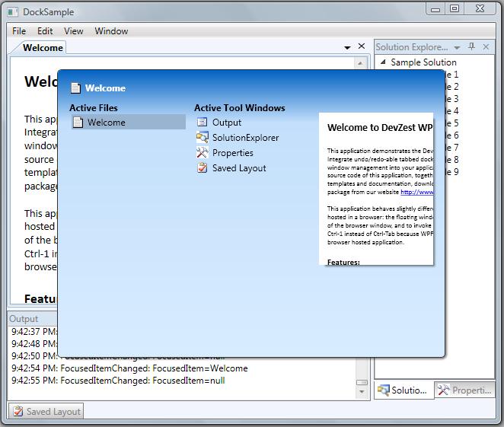Select Properties in Active Tool Windows
504x427 pixels.
[233, 153]
